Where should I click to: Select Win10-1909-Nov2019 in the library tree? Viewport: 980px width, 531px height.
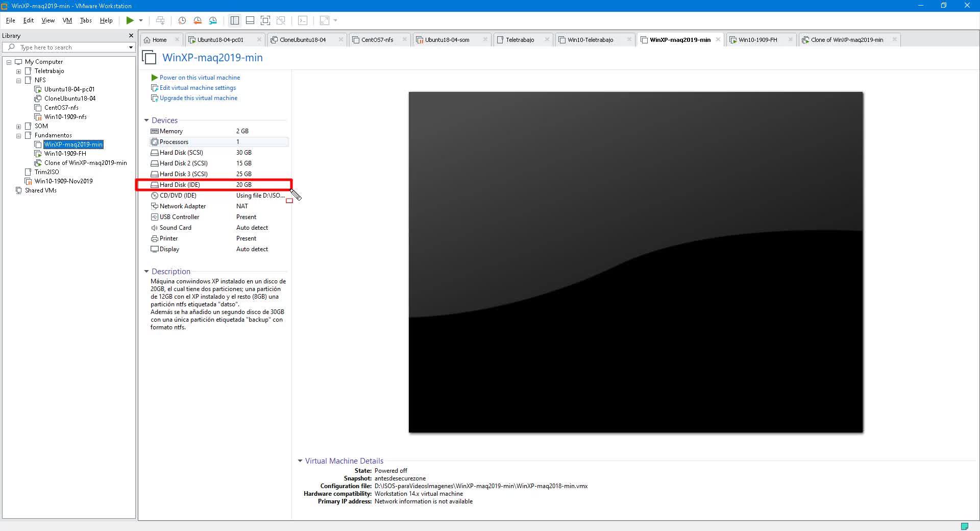(x=63, y=181)
